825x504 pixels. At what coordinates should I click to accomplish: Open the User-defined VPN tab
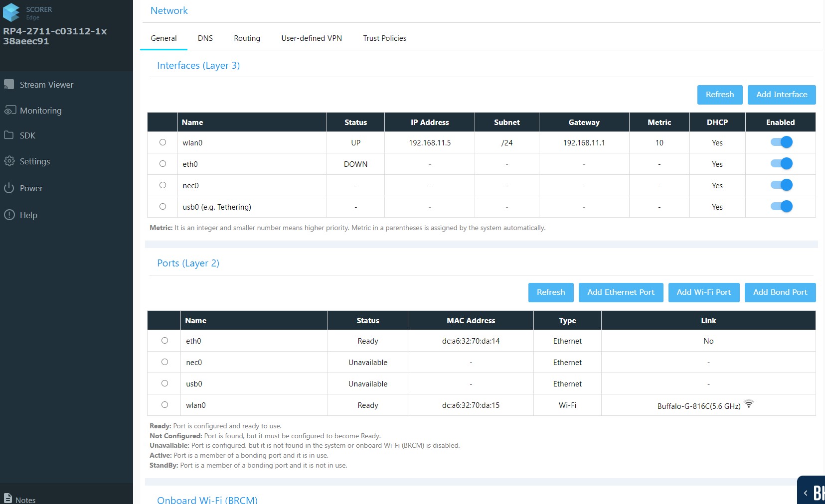pos(312,38)
